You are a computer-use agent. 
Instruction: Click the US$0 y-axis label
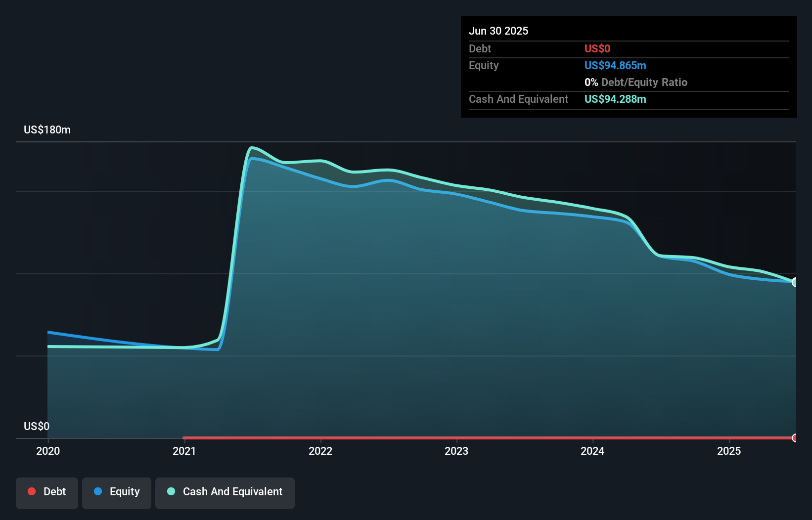[37, 426]
